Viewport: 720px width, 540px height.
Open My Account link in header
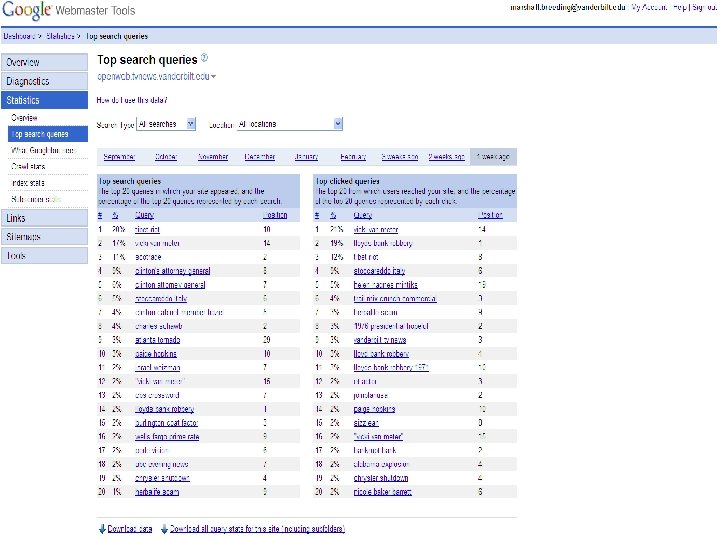tap(648, 7)
